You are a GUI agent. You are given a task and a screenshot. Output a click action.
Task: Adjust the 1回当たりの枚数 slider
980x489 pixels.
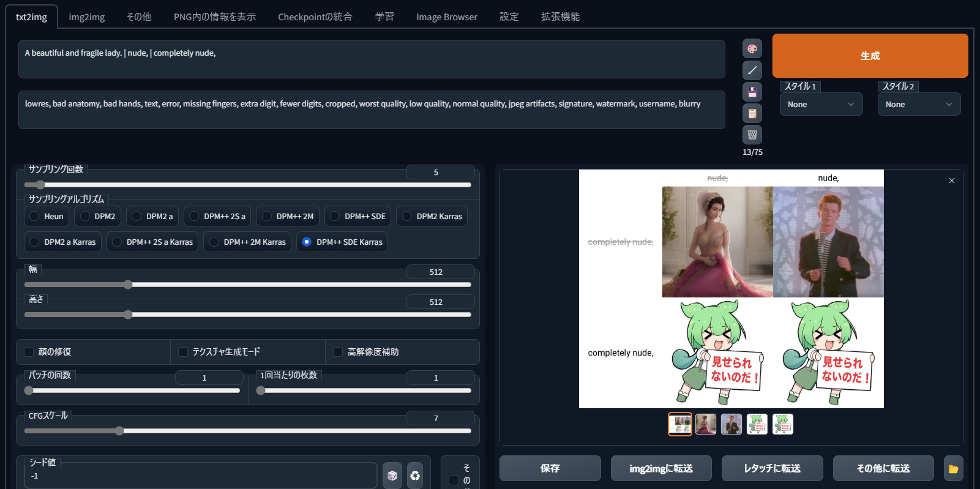(x=364, y=390)
